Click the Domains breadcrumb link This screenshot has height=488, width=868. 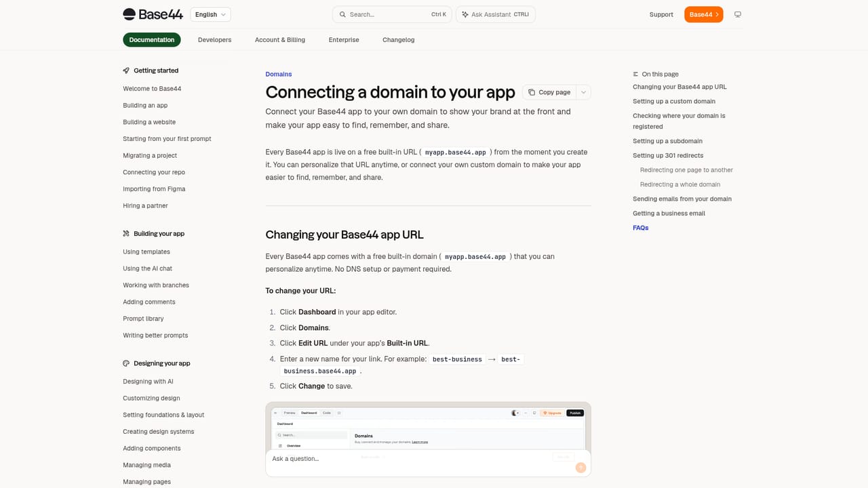pos(279,74)
